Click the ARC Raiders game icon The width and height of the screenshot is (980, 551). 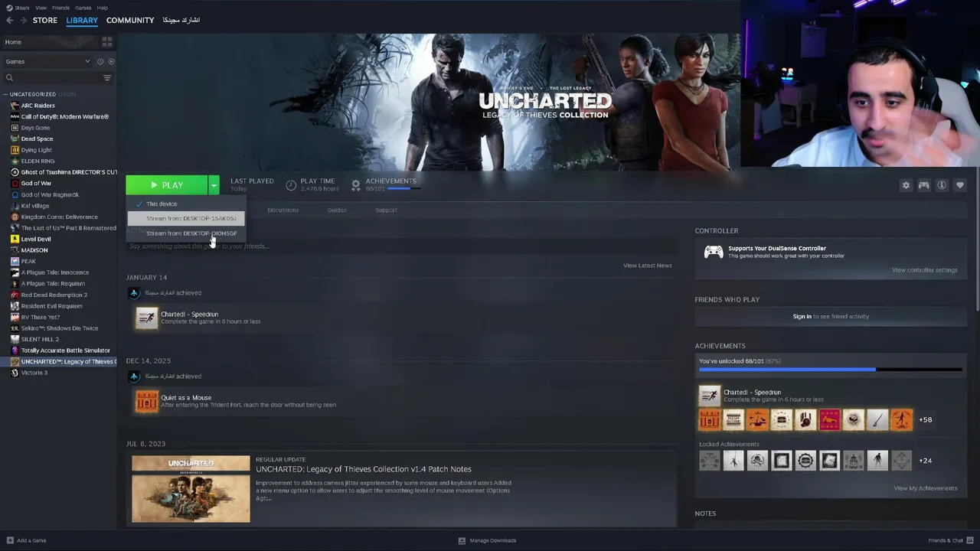15,106
